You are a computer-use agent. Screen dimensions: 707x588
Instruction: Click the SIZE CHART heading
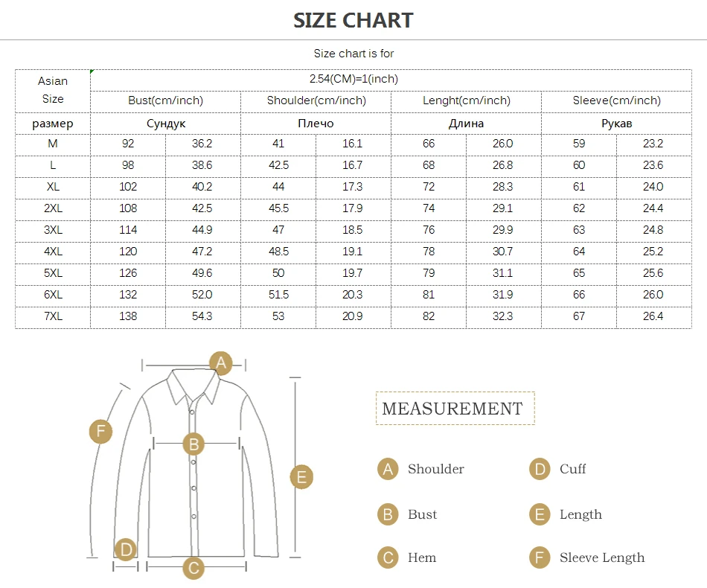[353, 20]
